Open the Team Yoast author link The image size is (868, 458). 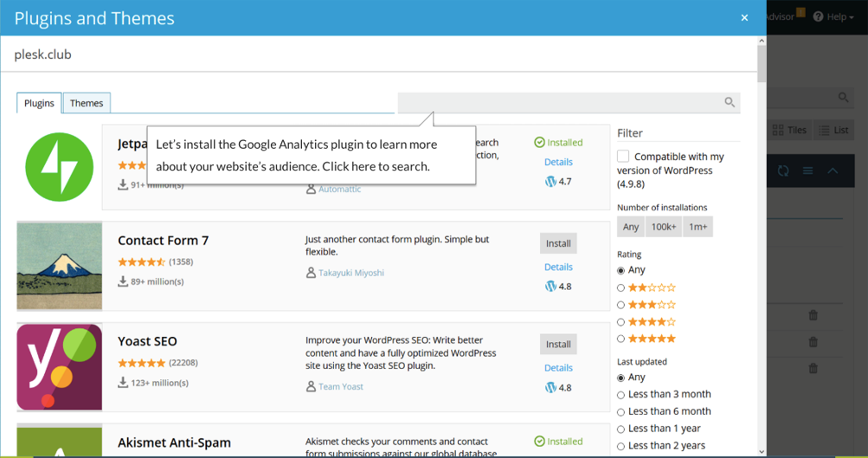coord(340,386)
